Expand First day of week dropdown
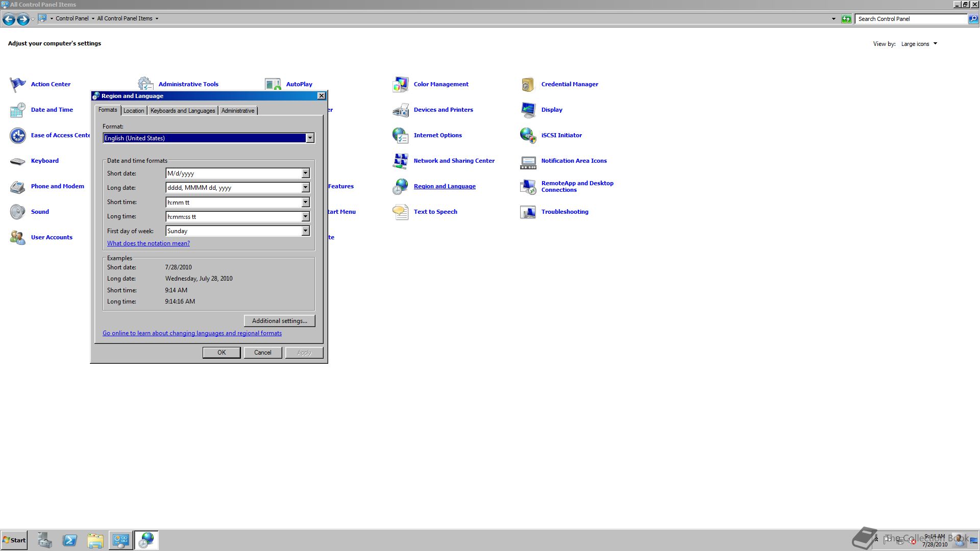Image resolution: width=980 pixels, height=551 pixels. 305,231
